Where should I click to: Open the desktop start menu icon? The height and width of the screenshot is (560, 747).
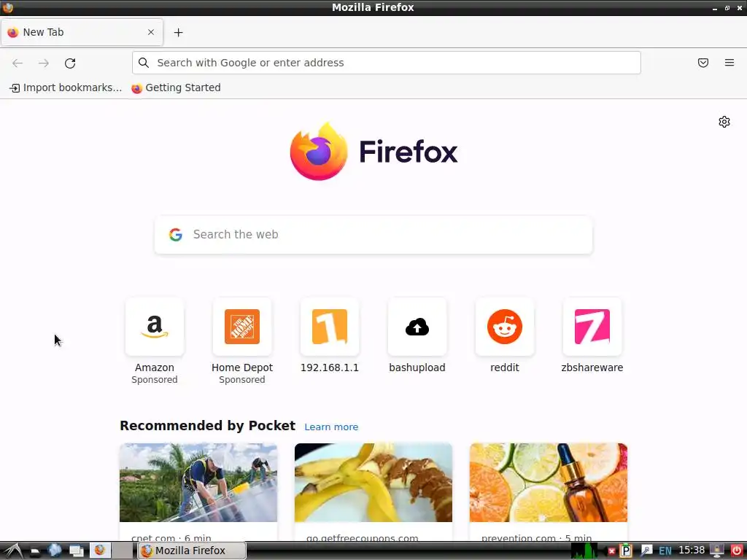pos(13,551)
